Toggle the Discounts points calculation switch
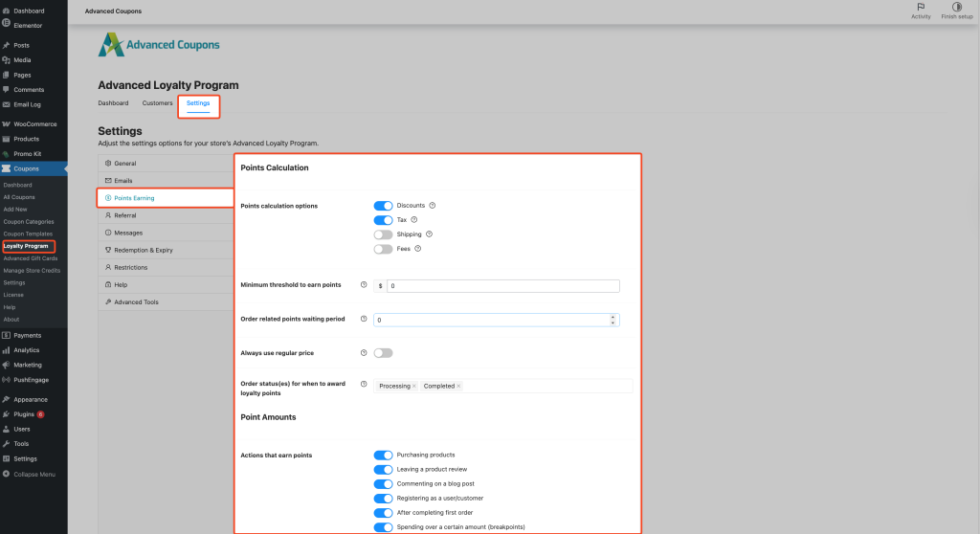The image size is (980, 534). coord(383,206)
